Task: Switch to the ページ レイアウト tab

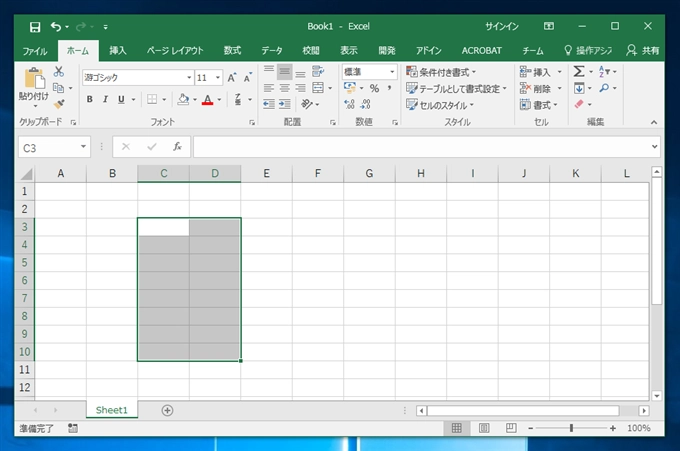Action: tap(175, 51)
